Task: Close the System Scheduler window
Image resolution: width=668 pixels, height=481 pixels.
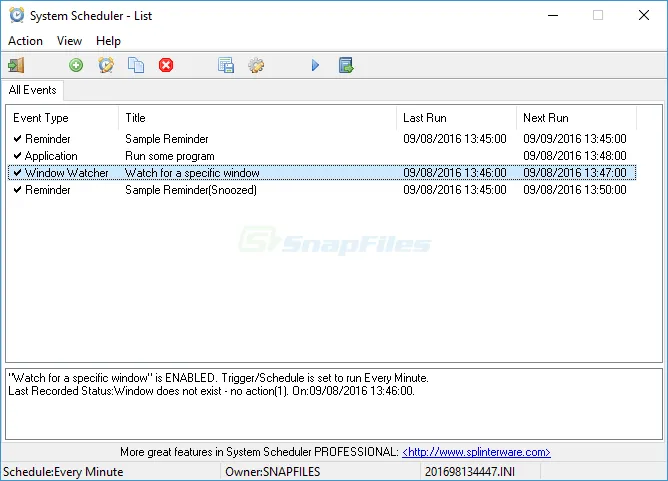Action: [x=644, y=15]
